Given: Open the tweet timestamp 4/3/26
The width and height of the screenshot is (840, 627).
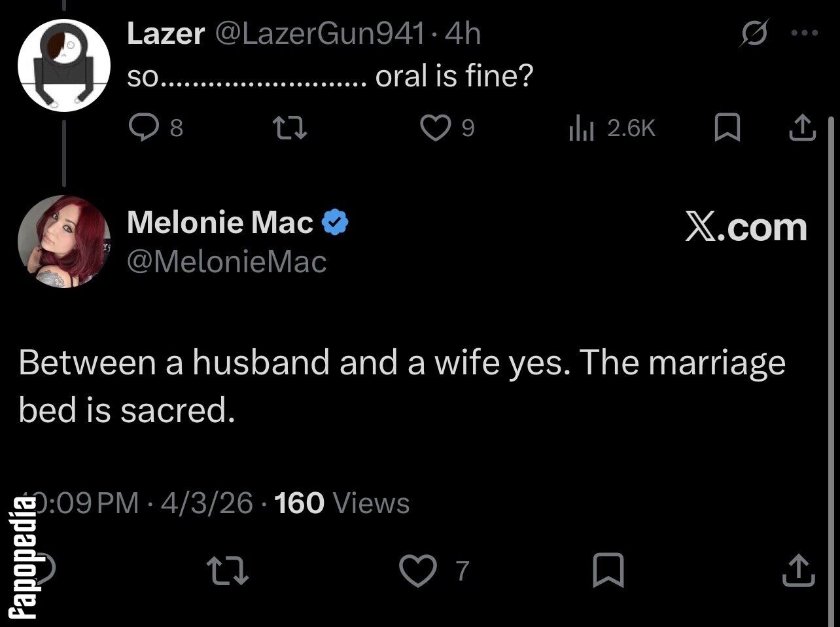Looking at the screenshot, I should [x=206, y=503].
